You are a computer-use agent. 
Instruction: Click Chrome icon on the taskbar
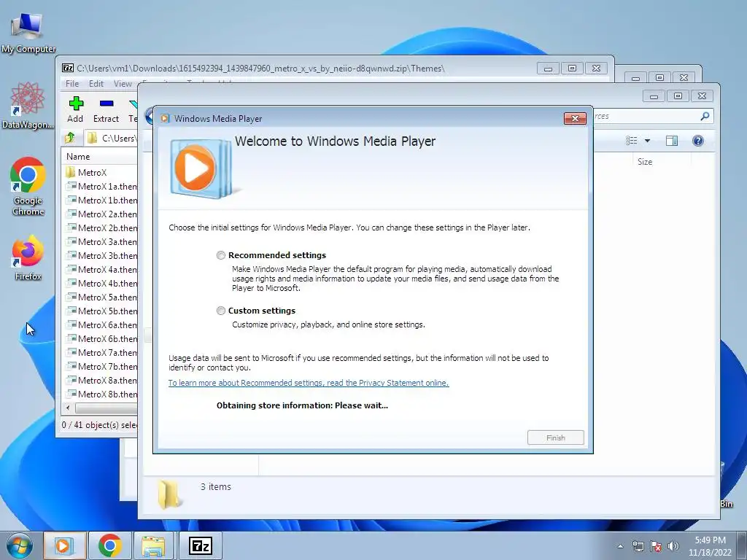click(109, 545)
